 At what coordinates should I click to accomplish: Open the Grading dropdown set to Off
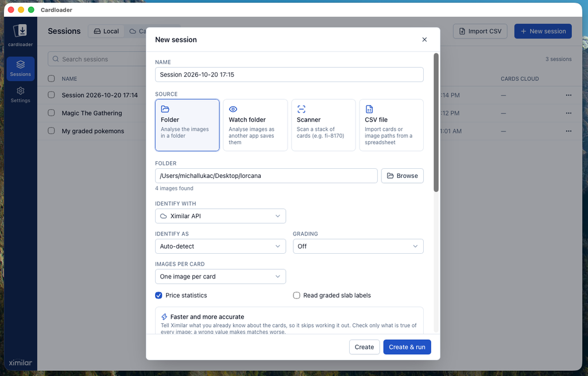[x=358, y=246]
